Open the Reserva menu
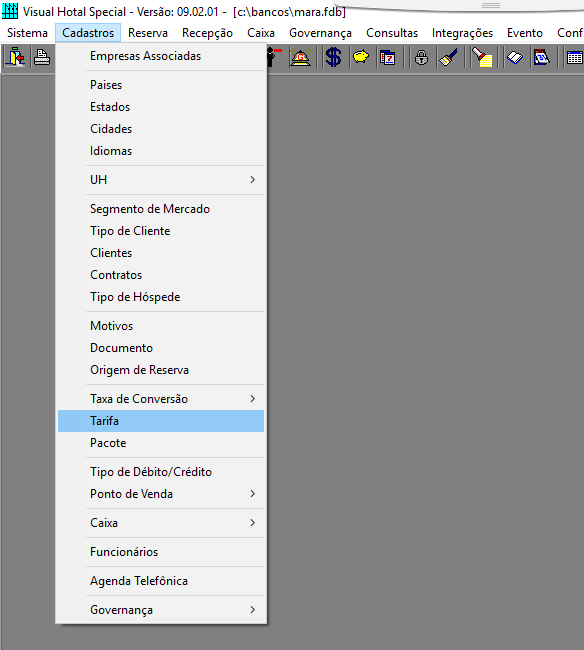 (148, 33)
